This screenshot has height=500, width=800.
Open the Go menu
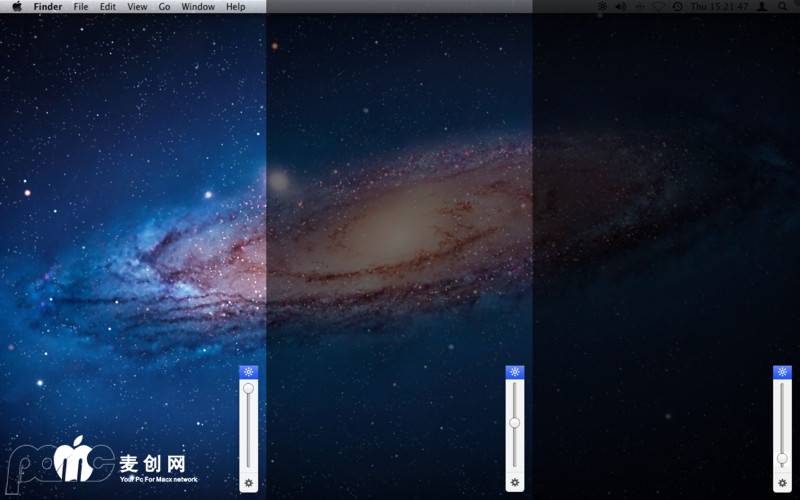[164, 7]
